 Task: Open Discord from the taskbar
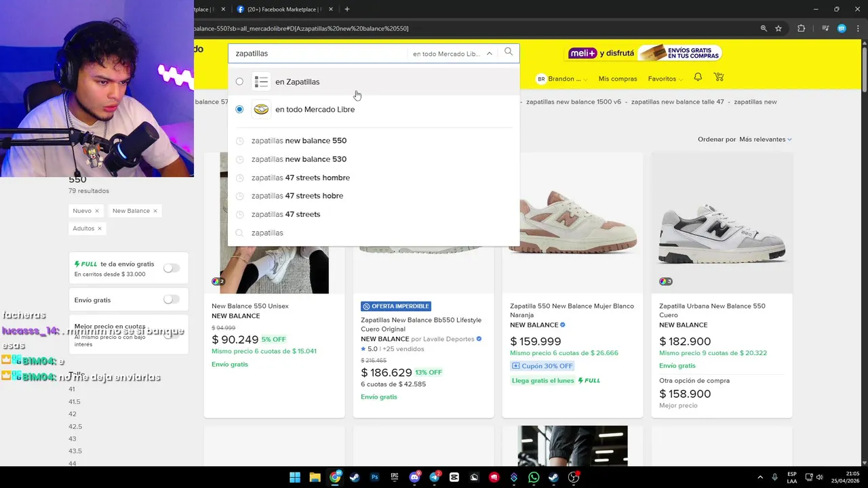414,477
